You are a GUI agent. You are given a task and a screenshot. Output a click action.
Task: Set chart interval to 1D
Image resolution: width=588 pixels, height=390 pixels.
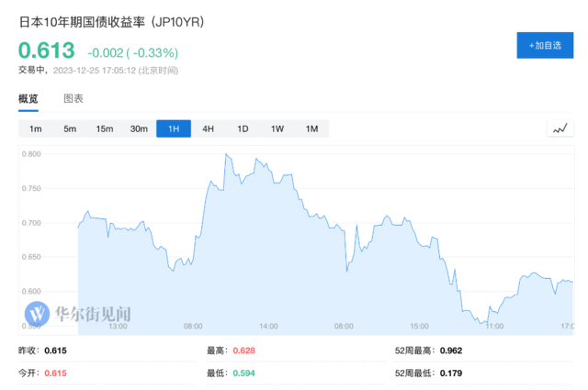pos(243,128)
